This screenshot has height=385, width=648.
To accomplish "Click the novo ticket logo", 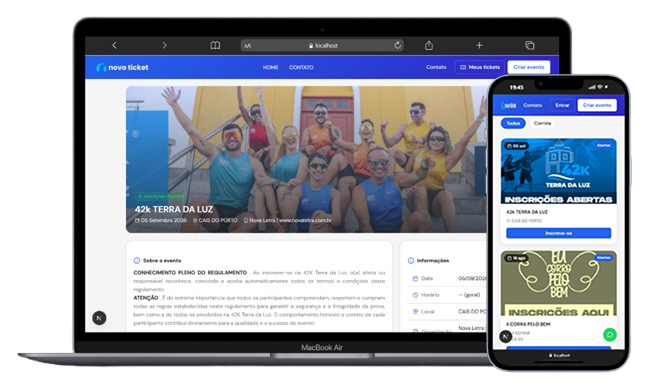I will click(122, 67).
